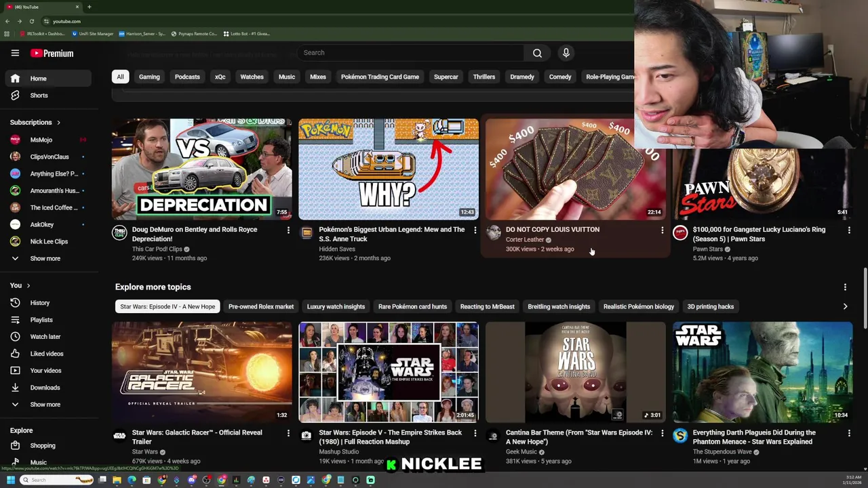Select the Comedy filter chip
The width and height of the screenshot is (868, 488).
click(x=560, y=77)
